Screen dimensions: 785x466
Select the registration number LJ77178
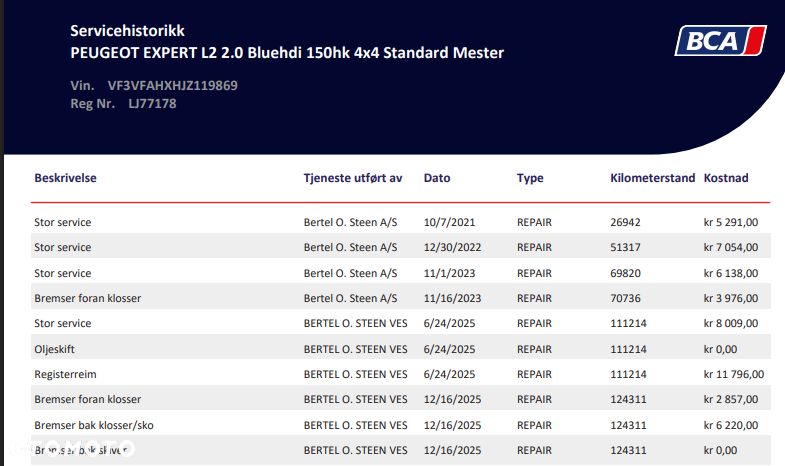[x=152, y=103]
